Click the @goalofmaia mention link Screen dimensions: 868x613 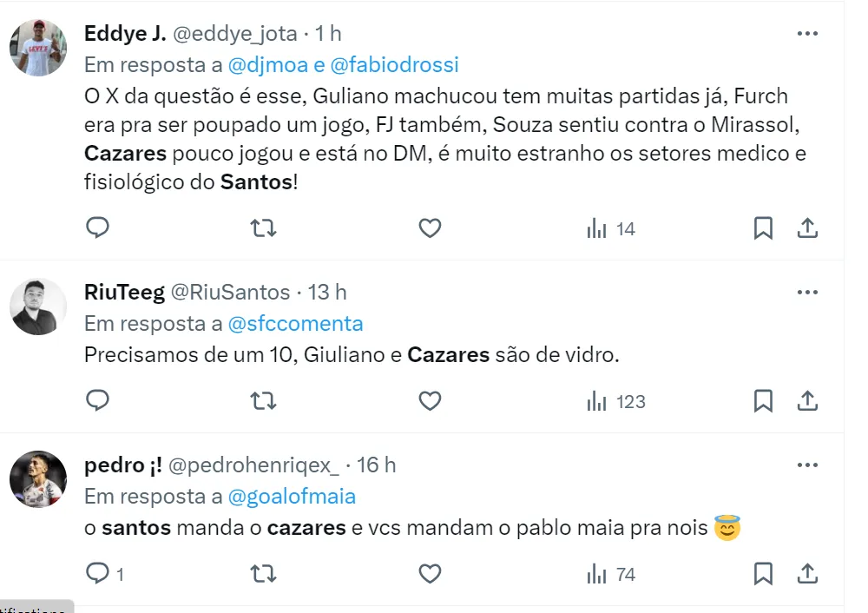[x=292, y=497]
